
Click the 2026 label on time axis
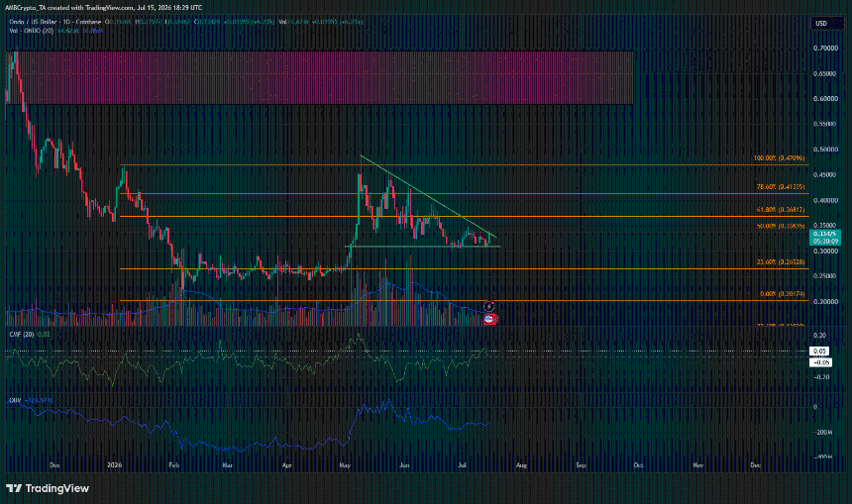115,465
